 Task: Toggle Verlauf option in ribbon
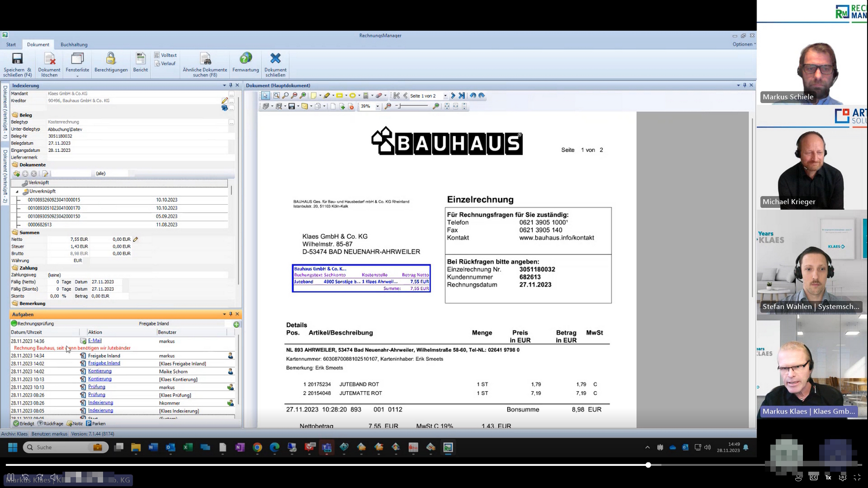[x=165, y=64]
